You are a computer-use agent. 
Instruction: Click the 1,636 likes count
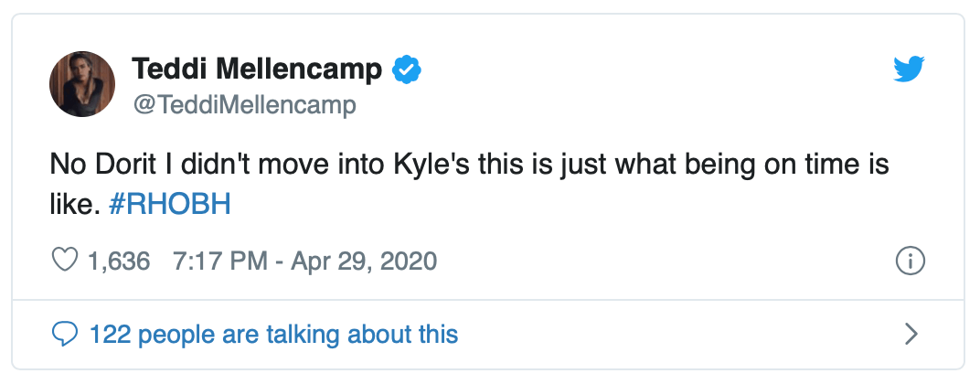119,261
